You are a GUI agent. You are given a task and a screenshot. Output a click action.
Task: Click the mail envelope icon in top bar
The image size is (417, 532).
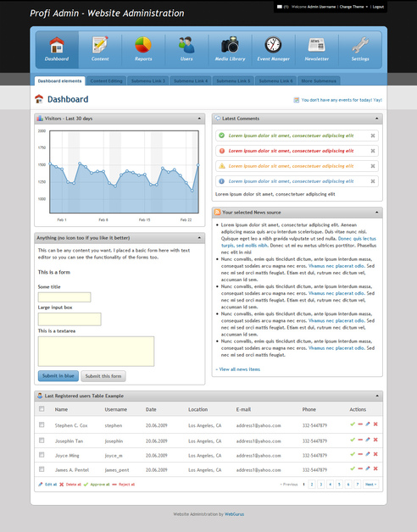click(280, 7)
